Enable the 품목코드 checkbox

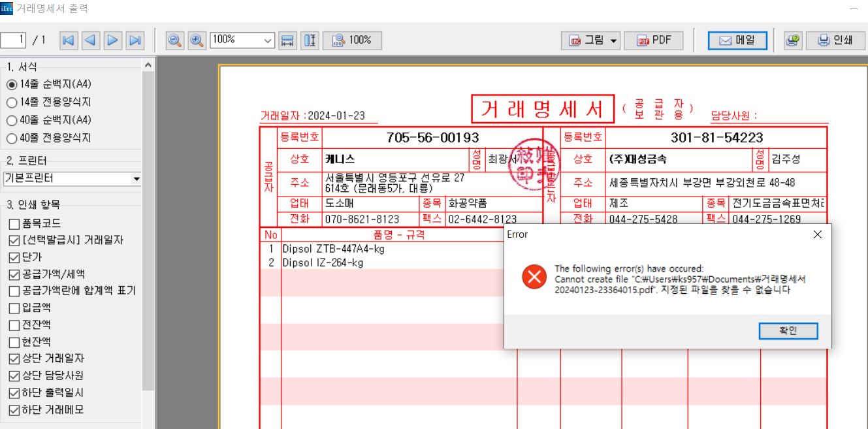[x=14, y=223]
